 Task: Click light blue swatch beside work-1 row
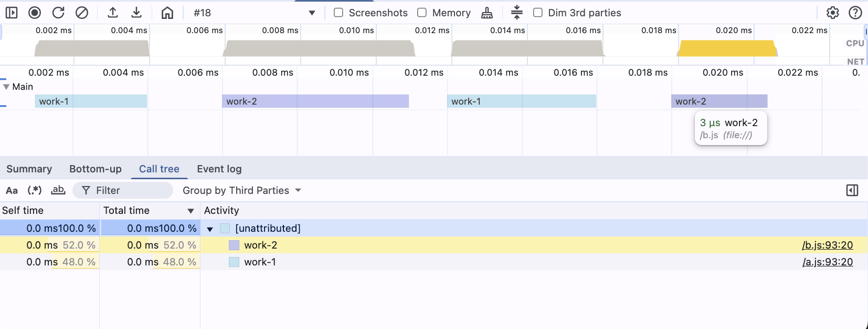(x=234, y=262)
